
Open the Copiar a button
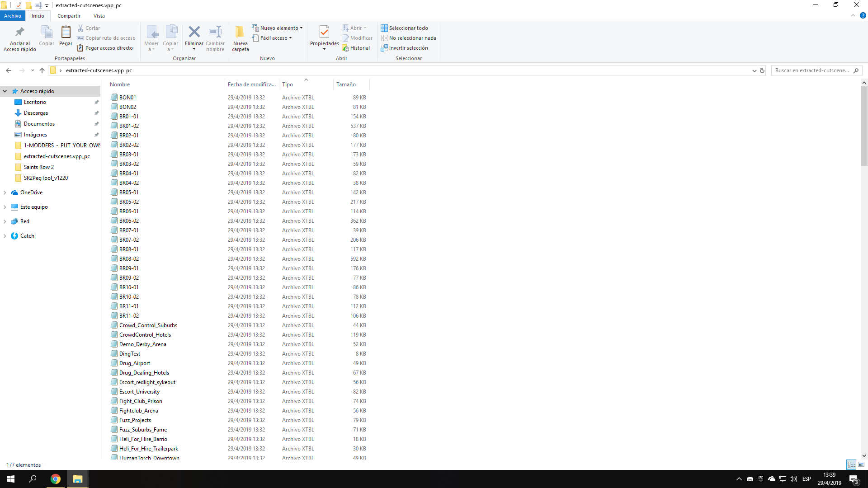[x=170, y=38]
